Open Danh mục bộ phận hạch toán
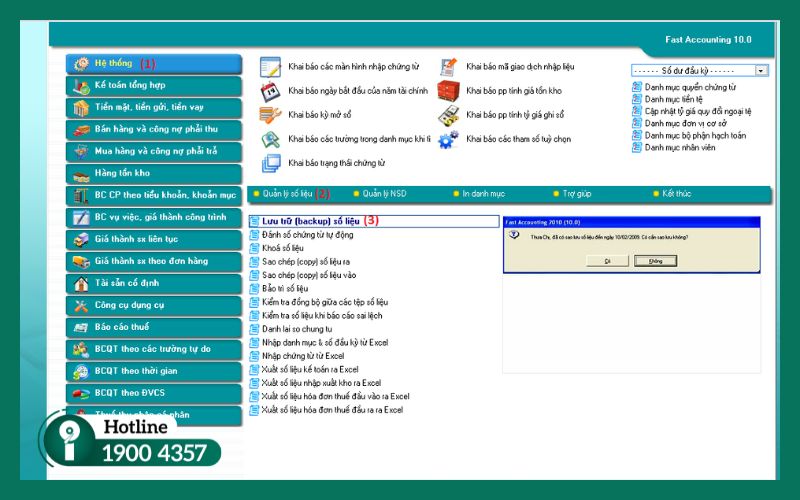Image resolution: width=800 pixels, height=500 pixels. 695,136
